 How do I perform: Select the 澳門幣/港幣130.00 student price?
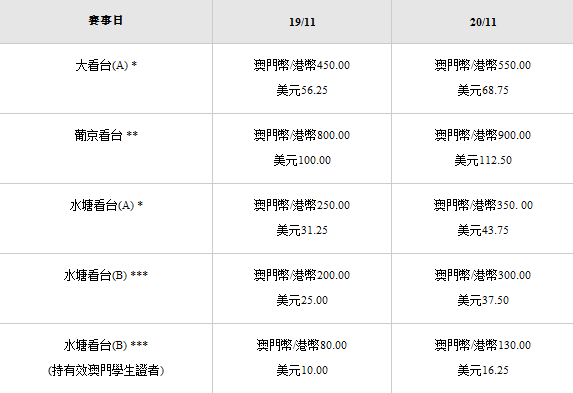[x=483, y=345]
